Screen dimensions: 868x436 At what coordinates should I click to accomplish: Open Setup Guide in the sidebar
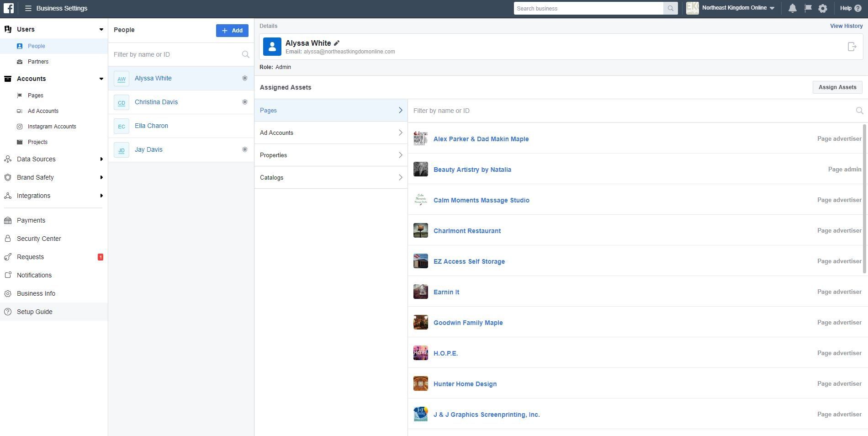(x=54, y=312)
